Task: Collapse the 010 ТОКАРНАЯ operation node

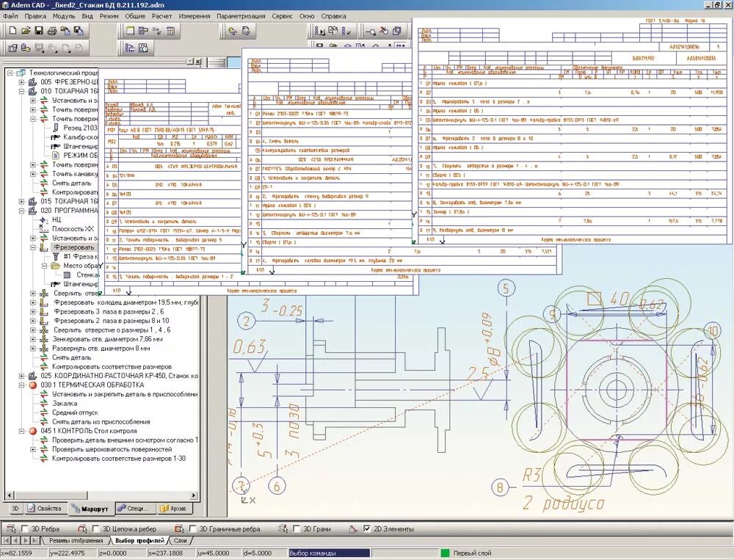Action: point(21,91)
